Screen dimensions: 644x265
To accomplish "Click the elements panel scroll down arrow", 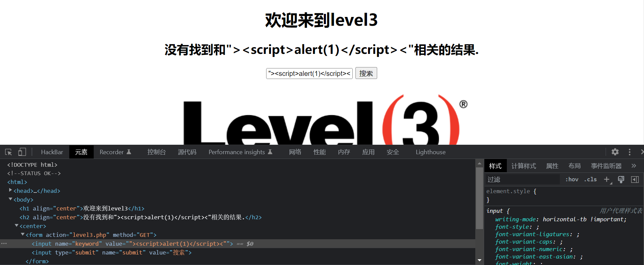I will click(x=479, y=260).
